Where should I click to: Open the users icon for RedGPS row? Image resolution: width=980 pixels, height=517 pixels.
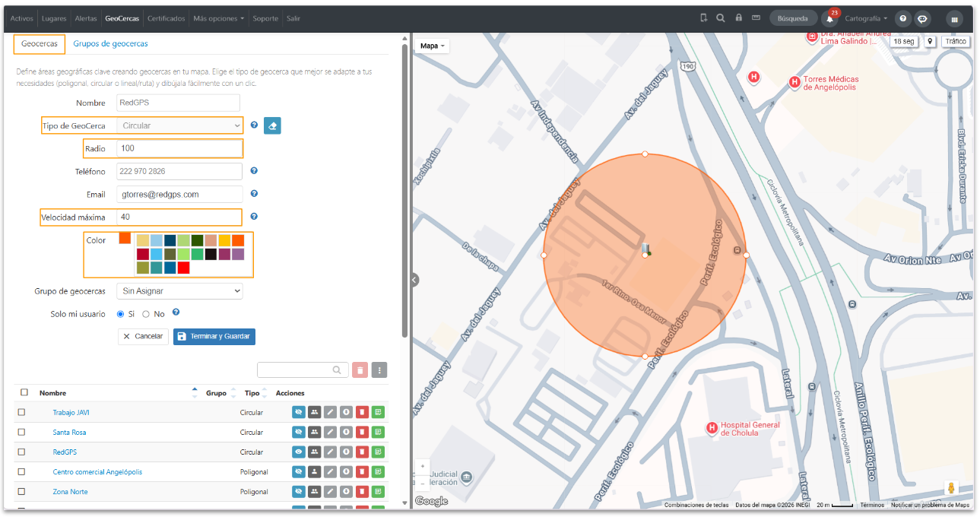(x=314, y=452)
